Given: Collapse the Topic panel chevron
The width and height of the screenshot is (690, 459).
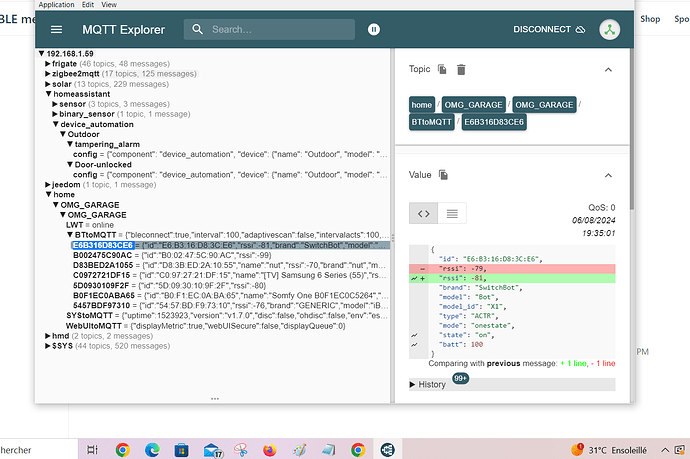Looking at the screenshot, I should point(608,70).
